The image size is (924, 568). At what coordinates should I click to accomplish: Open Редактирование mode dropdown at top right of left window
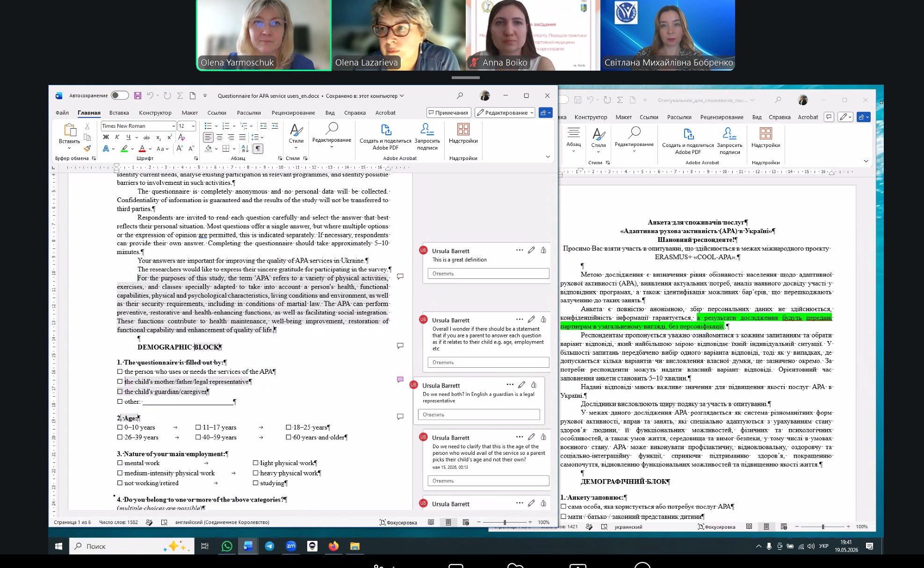[x=505, y=113]
